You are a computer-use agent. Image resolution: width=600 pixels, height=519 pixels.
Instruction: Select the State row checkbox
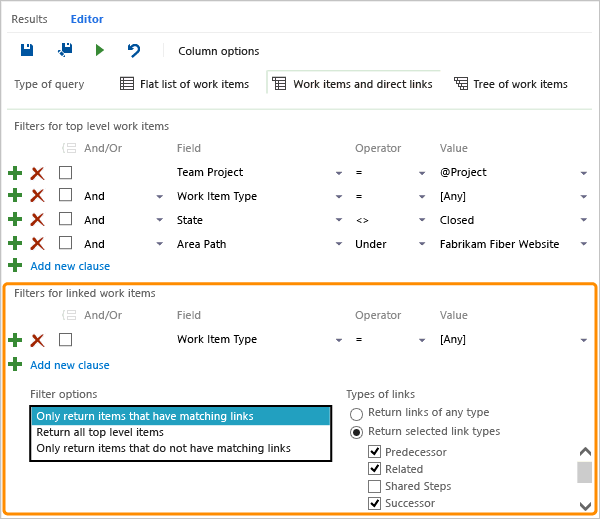click(65, 219)
